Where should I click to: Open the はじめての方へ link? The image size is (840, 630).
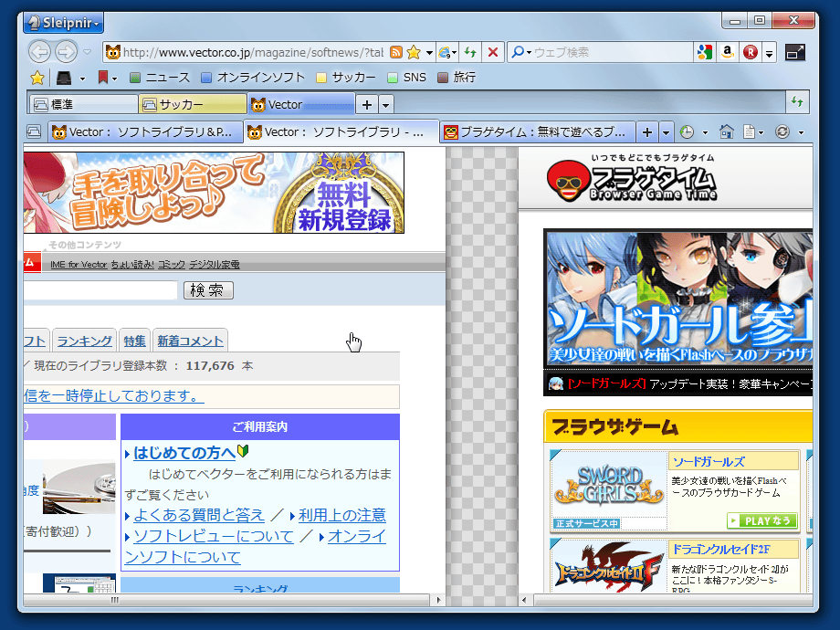tap(184, 453)
